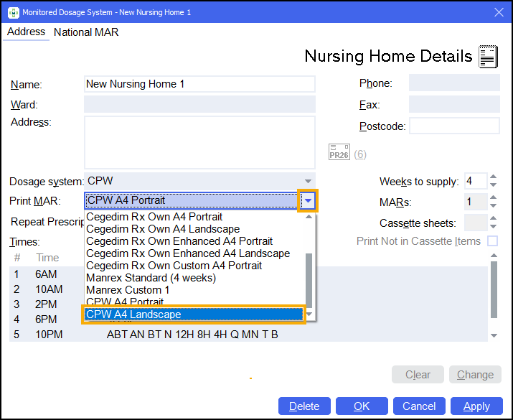Switch to the National MAR tab
The image size is (513, 420).
click(86, 32)
